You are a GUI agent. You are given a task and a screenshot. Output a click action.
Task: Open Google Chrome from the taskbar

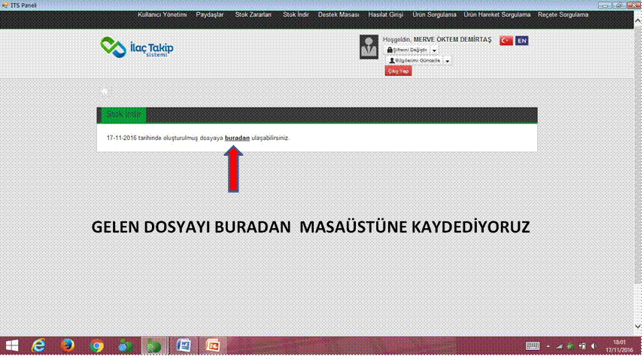[96, 345]
